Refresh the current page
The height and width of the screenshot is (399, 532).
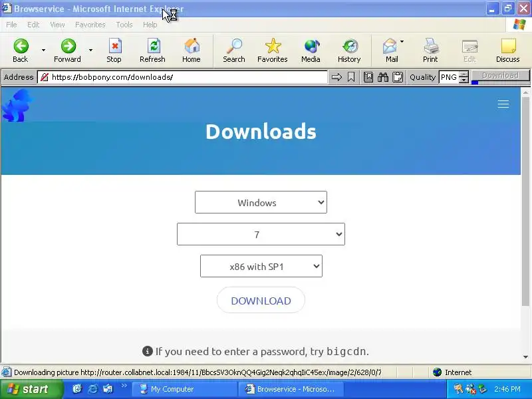tap(153, 51)
